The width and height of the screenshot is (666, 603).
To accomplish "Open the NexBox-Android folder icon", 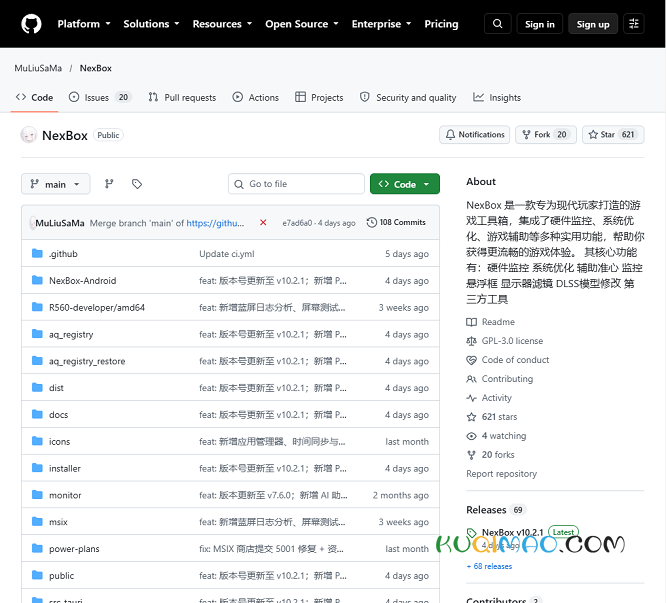I will pyautogui.click(x=37, y=280).
